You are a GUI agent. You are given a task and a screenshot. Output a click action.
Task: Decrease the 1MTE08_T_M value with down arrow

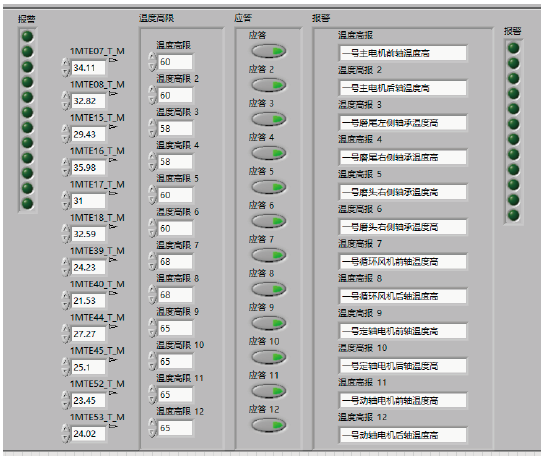point(66,105)
